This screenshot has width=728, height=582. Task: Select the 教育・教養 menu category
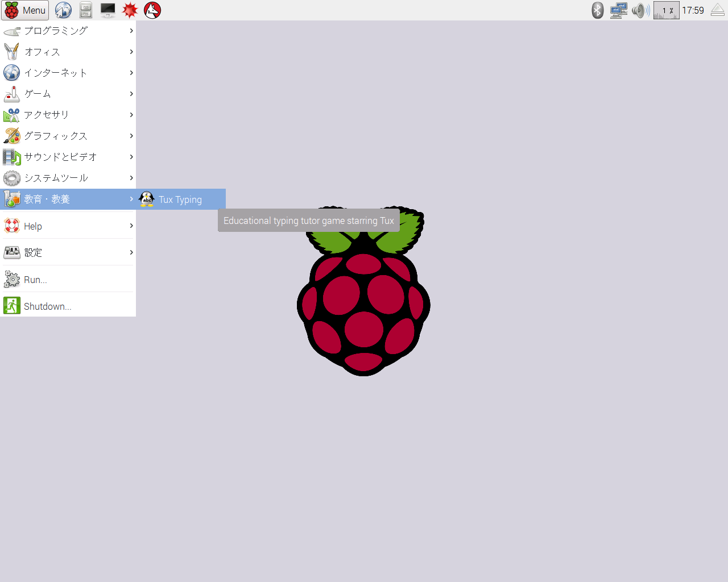coord(68,199)
